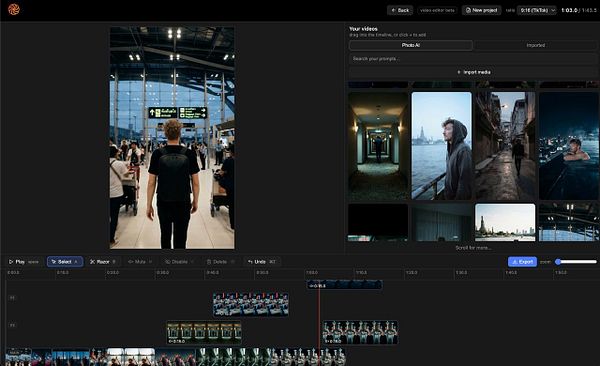Select the second track clip with red marks
Image resolution: width=600 pixels, height=366 pixels.
[251, 305]
